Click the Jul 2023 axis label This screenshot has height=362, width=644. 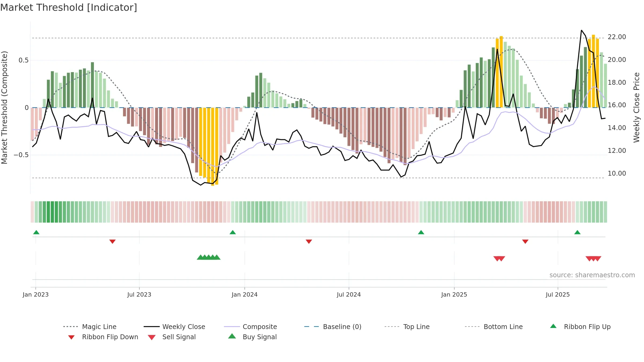tap(139, 295)
